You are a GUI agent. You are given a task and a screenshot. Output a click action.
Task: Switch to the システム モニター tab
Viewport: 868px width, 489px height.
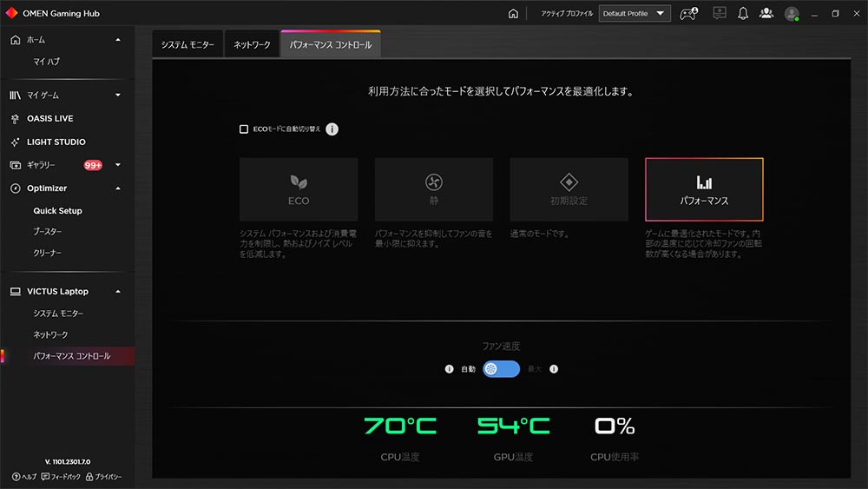pyautogui.click(x=187, y=45)
